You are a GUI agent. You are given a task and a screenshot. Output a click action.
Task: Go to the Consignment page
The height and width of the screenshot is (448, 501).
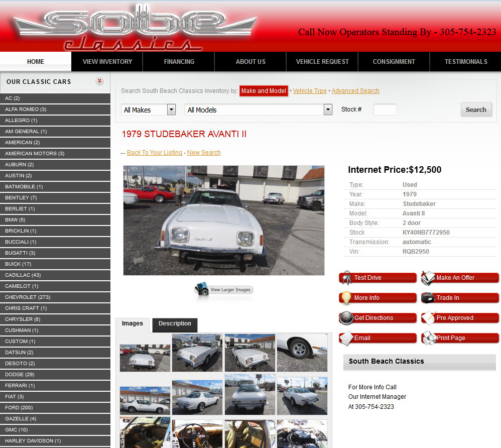point(394,62)
